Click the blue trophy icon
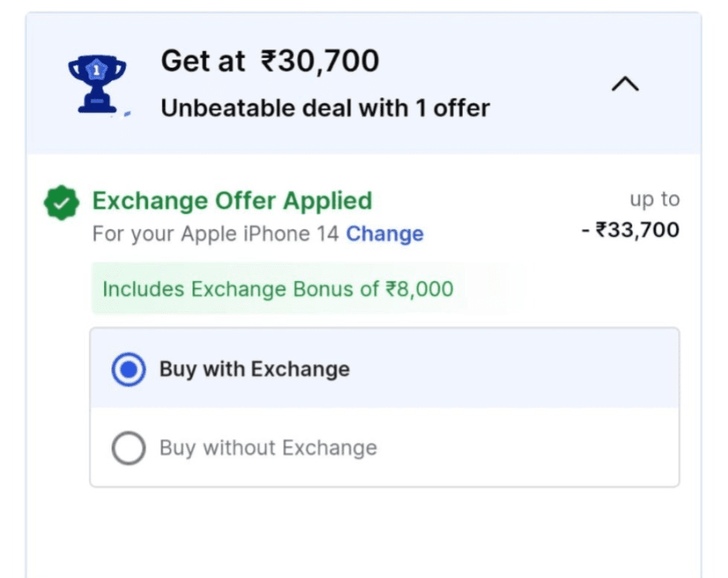 [97, 83]
